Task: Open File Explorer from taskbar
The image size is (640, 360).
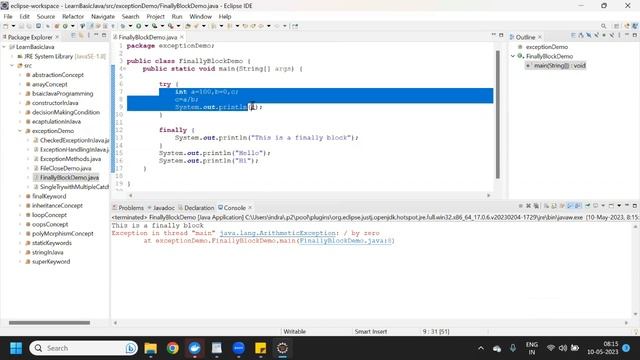Action: coord(151,348)
